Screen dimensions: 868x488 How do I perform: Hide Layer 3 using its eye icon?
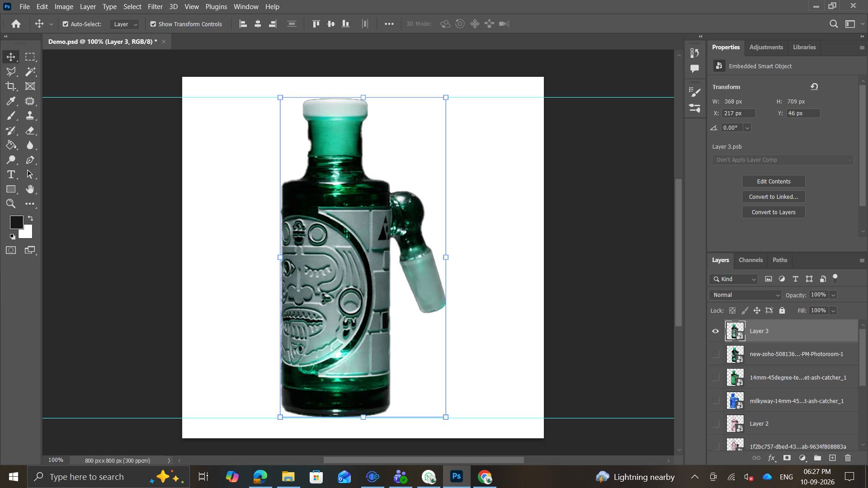715,331
